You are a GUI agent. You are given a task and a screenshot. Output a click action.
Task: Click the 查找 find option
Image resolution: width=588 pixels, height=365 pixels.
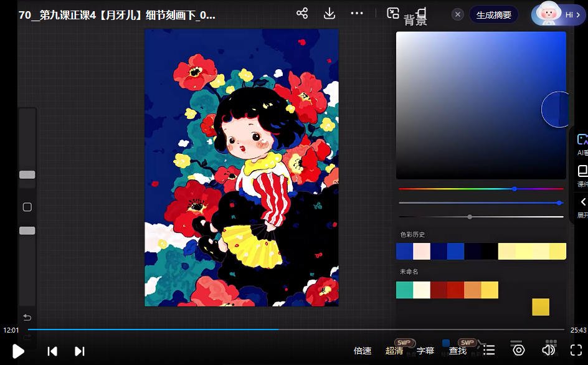pyautogui.click(x=457, y=350)
